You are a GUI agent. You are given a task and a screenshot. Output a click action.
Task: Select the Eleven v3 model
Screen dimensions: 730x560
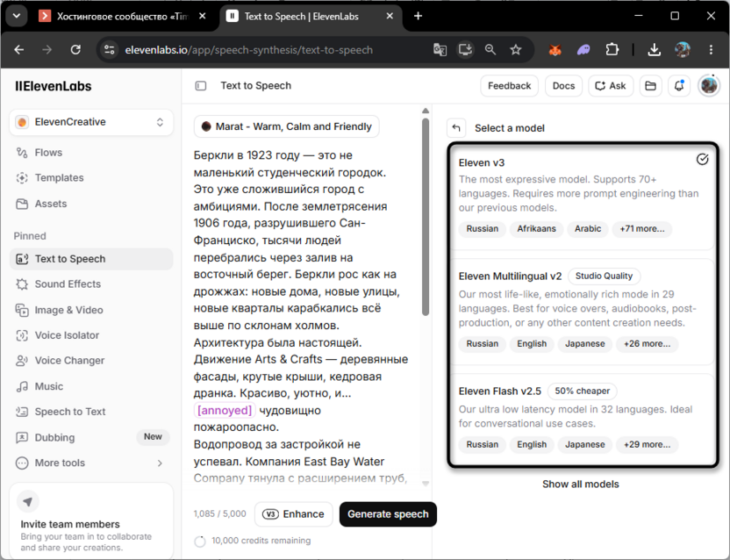pyautogui.click(x=583, y=199)
